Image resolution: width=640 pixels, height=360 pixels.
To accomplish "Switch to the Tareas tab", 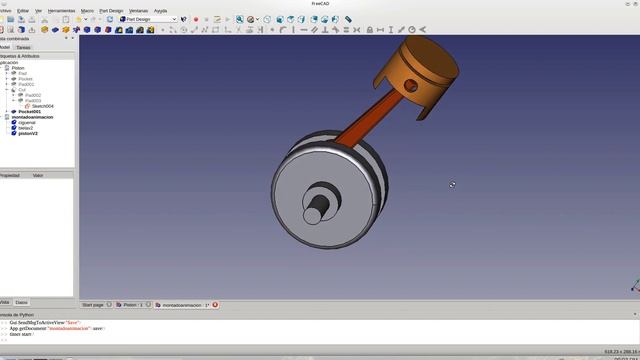I will pos(23,47).
